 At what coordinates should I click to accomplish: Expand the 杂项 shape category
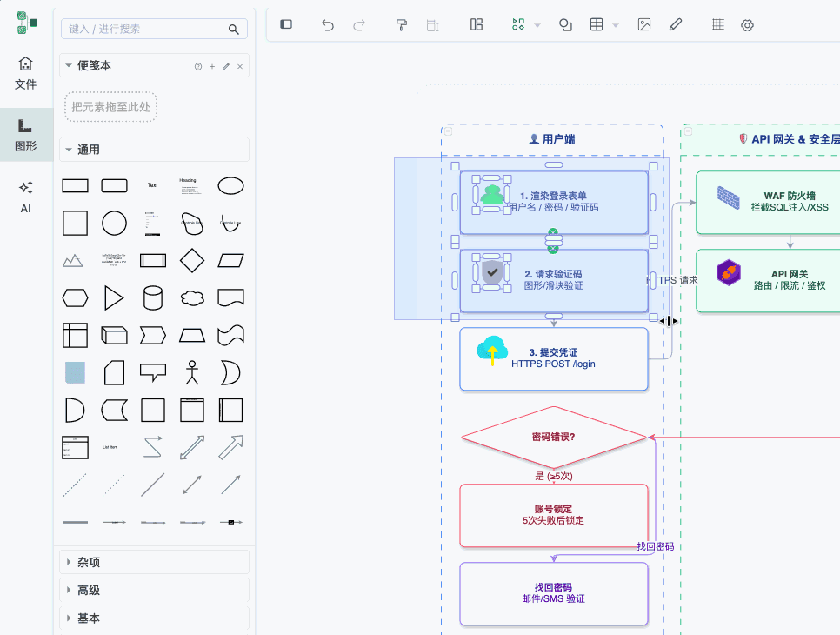point(89,563)
